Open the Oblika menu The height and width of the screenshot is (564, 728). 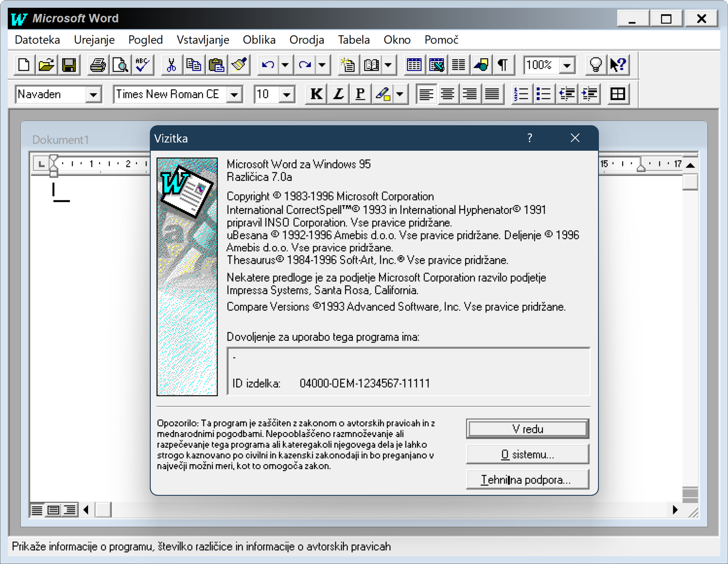(x=259, y=40)
